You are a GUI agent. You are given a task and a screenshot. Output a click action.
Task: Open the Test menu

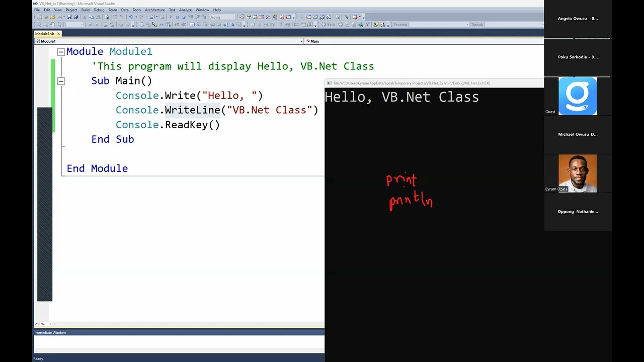[172, 10]
